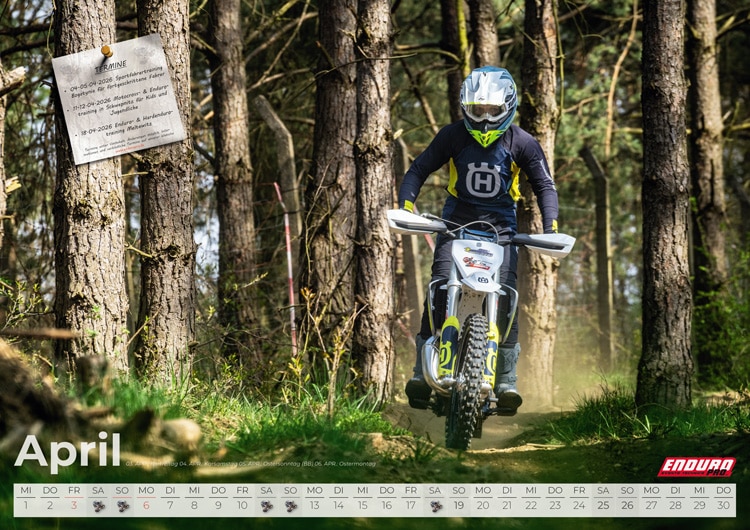Select the red holiday date Friday 3
Viewport: 750px width, 530px height.
(x=74, y=506)
